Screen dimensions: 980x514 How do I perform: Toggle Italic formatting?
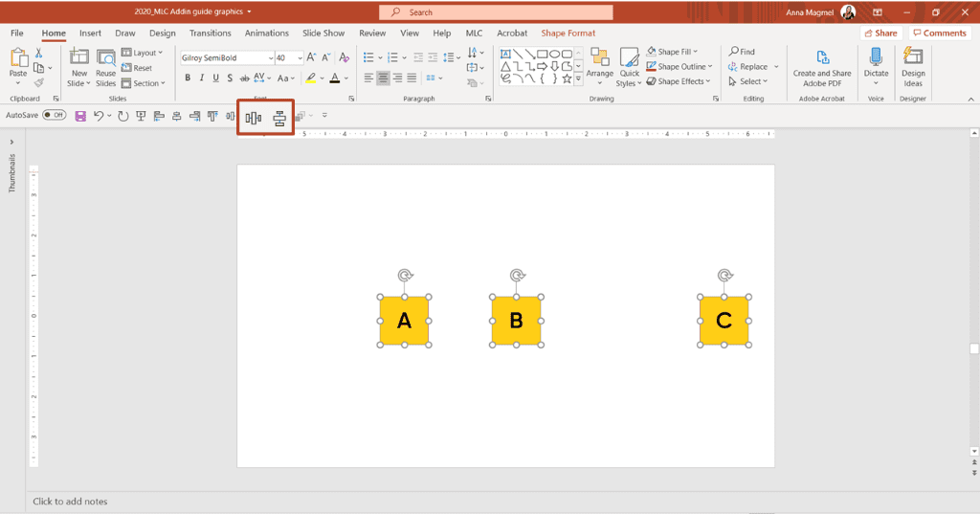click(201, 78)
